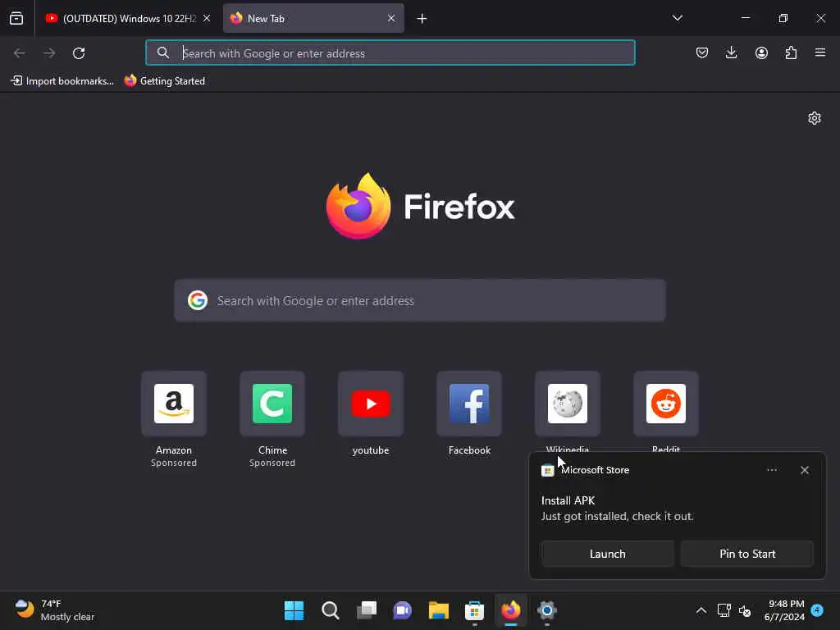Viewport: 840px width, 630px height.
Task: Show hidden system tray icons
Action: pyautogui.click(x=701, y=610)
